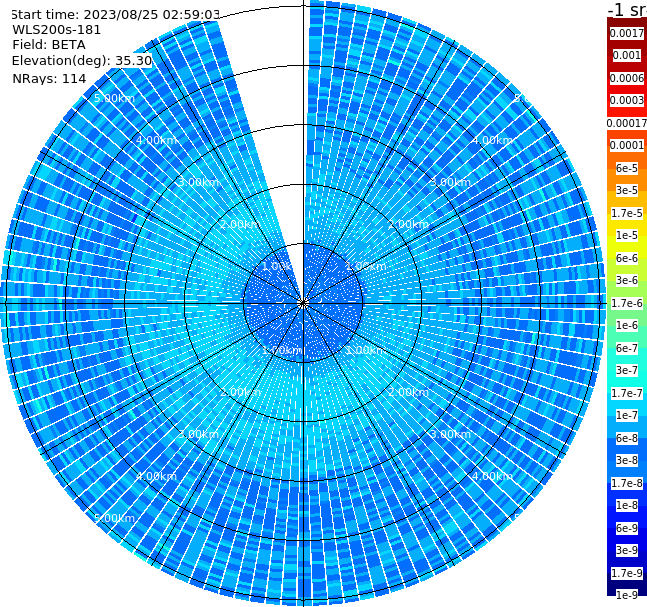
Task: Select the WLS200s-181 instrument label
Action: click(x=57, y=30)
